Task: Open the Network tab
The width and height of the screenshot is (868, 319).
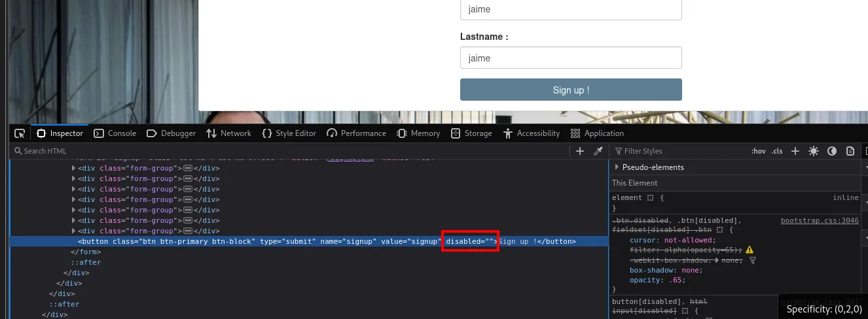Action: [228, 133]
